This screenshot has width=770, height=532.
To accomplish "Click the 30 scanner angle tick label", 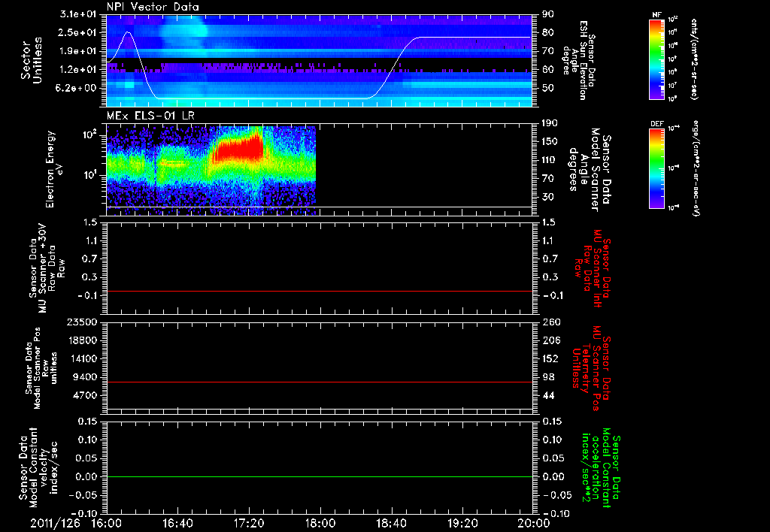I will (x=547, y=197).
